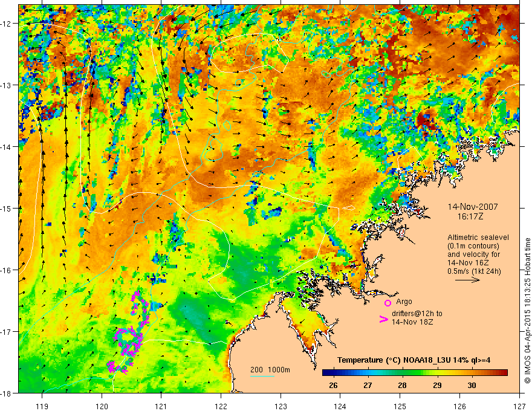Click the colorbar value '26'
The width and height of the screenshot is (532, 411).
[333, 385]
